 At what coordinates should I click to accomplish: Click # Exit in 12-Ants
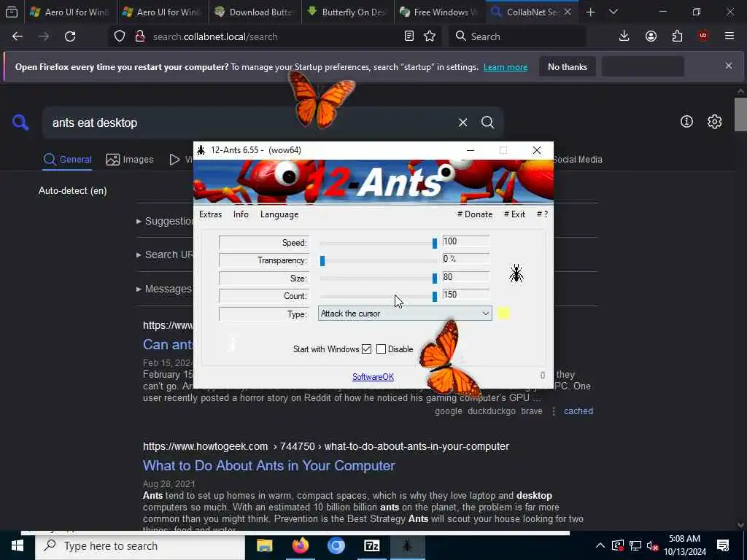[514, 214]
